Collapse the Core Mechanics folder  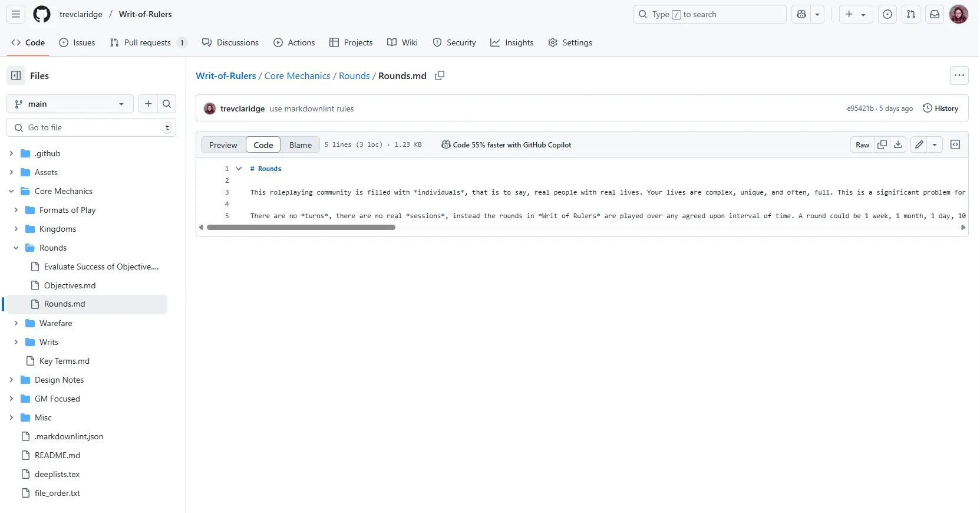(11, 191)
